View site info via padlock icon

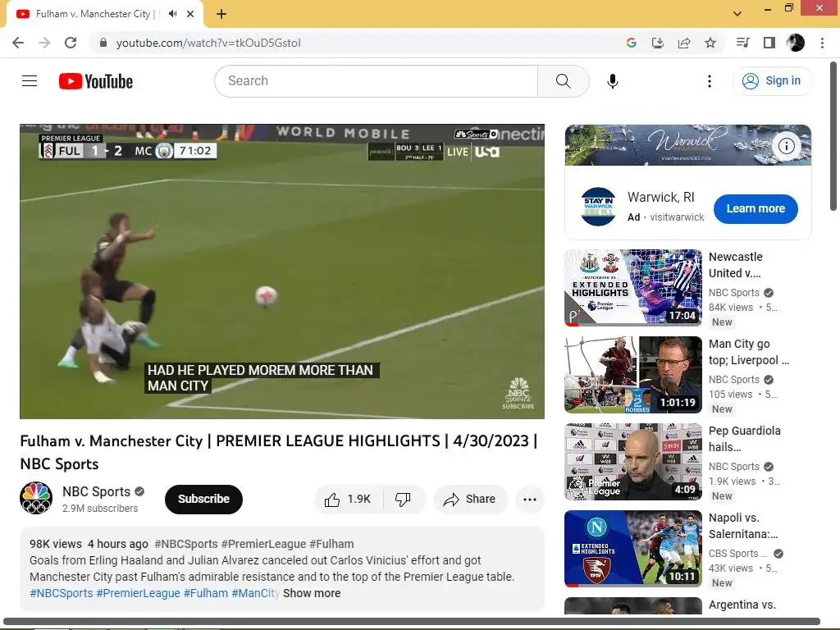coord(103,43)
